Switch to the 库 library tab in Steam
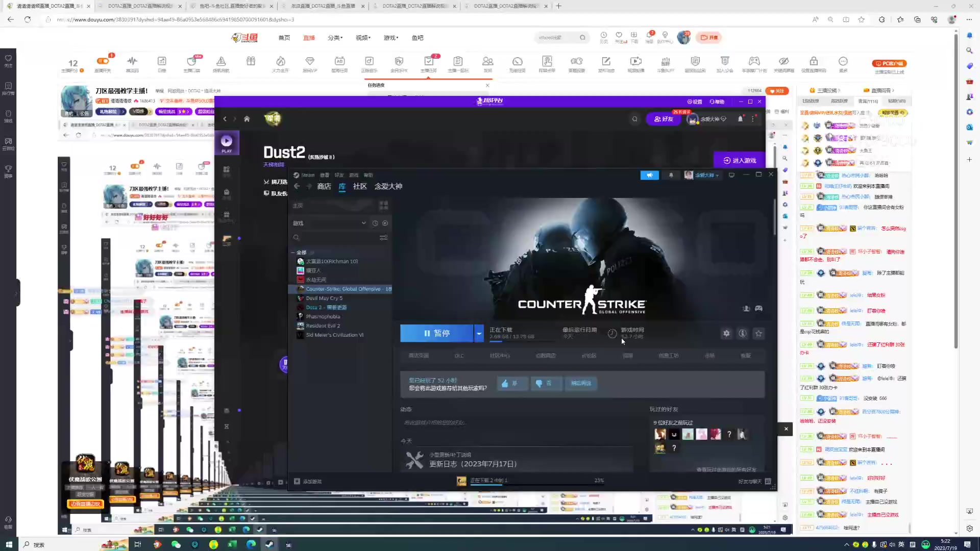 point(342,187)
